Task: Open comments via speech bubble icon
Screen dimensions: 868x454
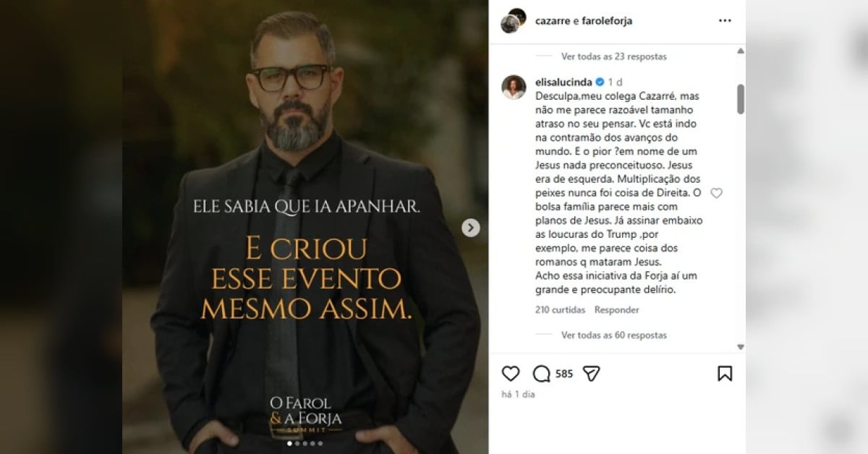Action: point(541,374)
